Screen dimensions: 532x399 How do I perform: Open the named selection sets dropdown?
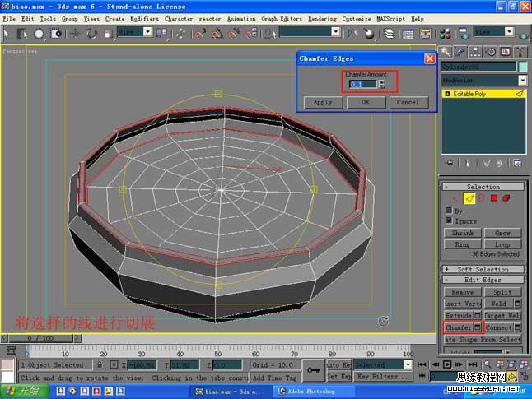[335, 32]
